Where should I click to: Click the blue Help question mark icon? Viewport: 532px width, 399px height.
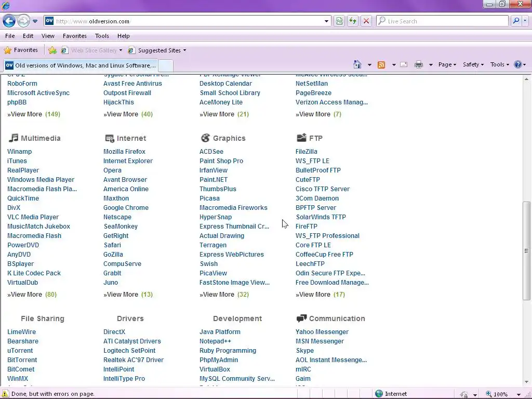(x=518, y=64)
